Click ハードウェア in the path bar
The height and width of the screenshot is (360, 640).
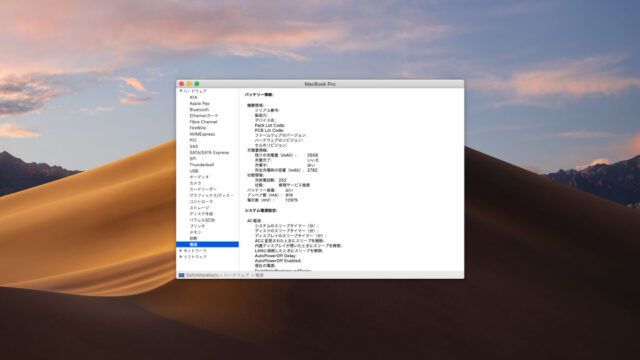pos(236,276)
